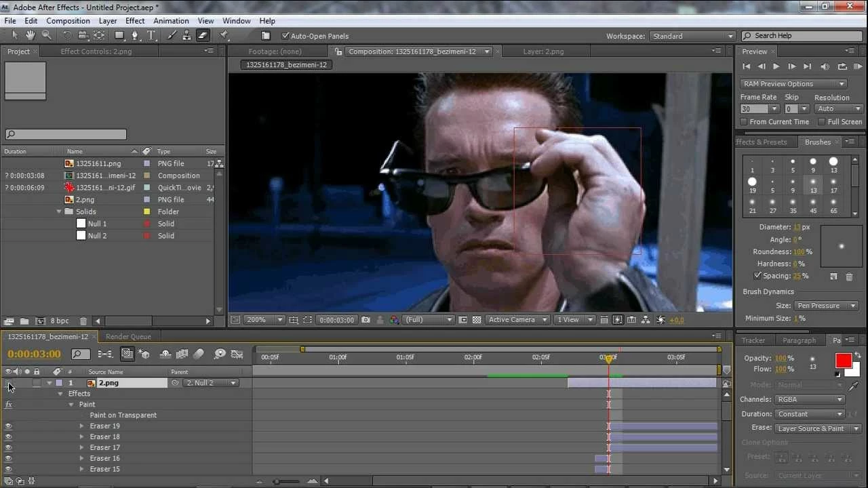868x488 pixels.
Task: Select the Eraser tool in toolbar
Action: point(202,35)
